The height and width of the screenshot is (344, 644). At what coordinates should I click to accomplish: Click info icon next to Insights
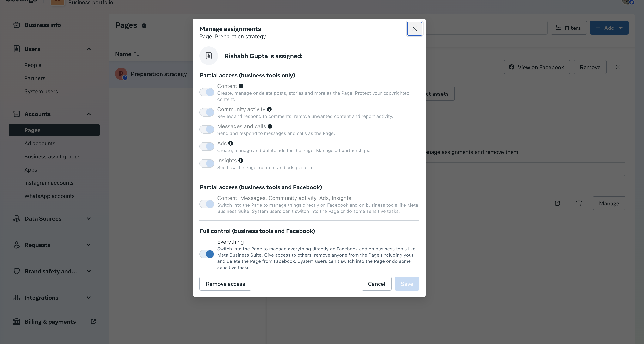point(240,160)
